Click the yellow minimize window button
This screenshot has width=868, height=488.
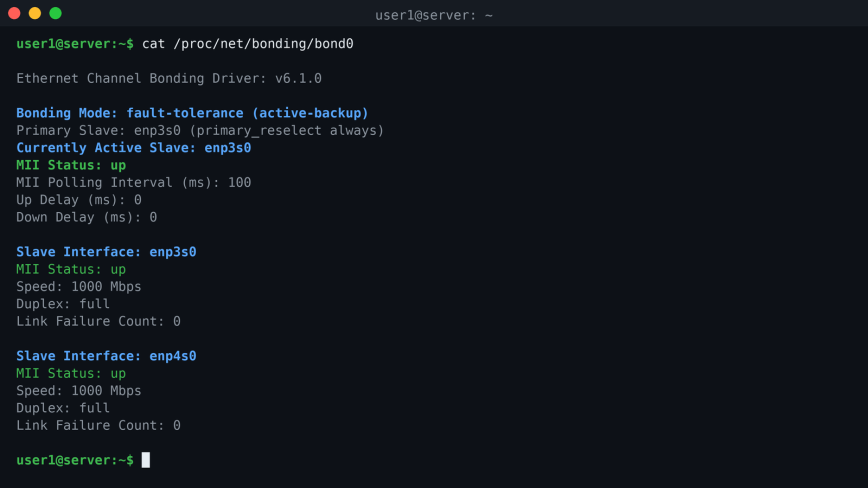[x=35, y=13]
